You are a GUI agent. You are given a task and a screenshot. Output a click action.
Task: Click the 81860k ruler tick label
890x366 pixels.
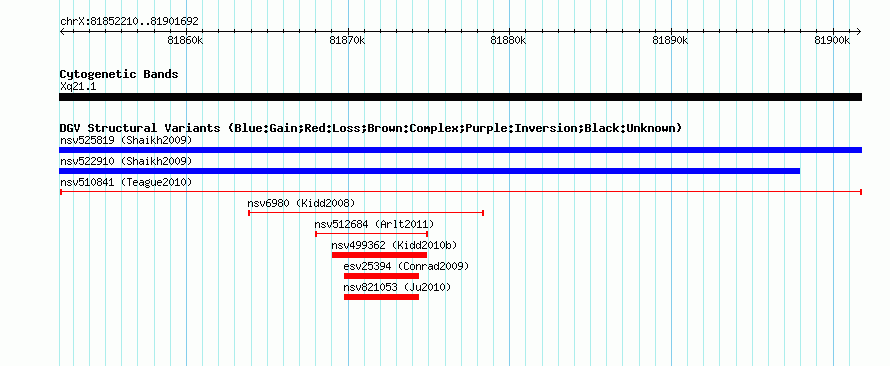click(x=186, y=40)
